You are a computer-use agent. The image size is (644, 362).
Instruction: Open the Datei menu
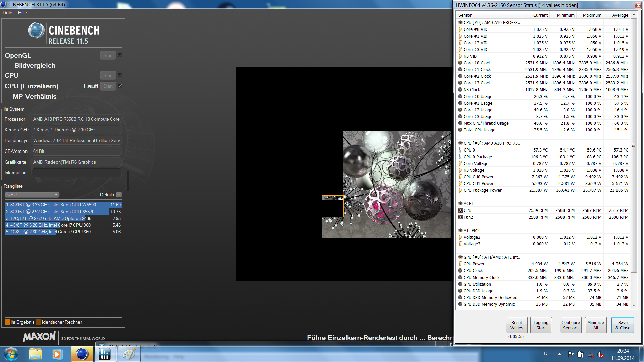[8, 13]
